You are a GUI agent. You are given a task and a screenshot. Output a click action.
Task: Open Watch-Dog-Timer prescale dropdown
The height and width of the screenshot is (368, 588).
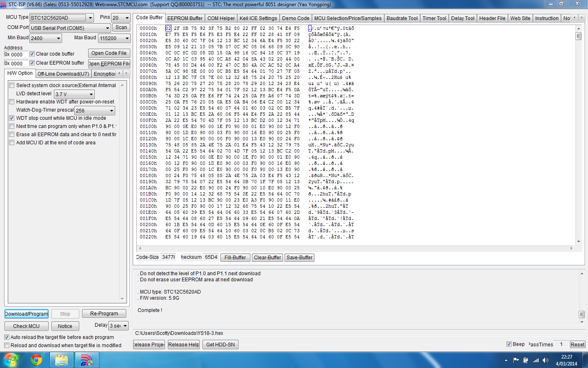tap(95, 110)
